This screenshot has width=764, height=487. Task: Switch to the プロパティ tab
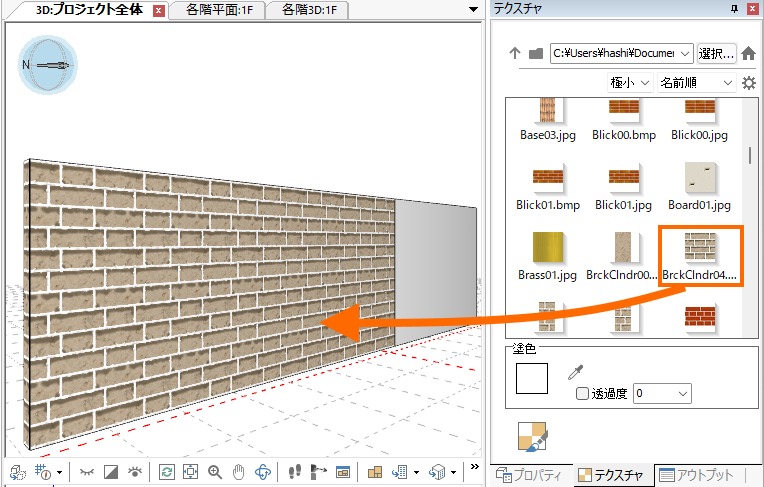click(529, 475)
